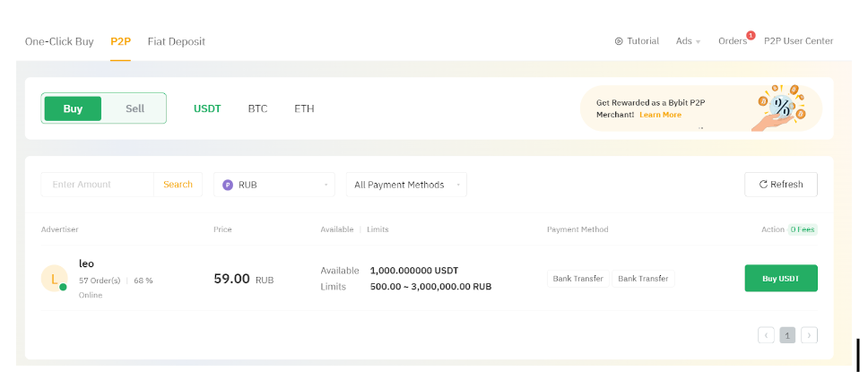Select the BTC coin tab

tap(257, 108)
